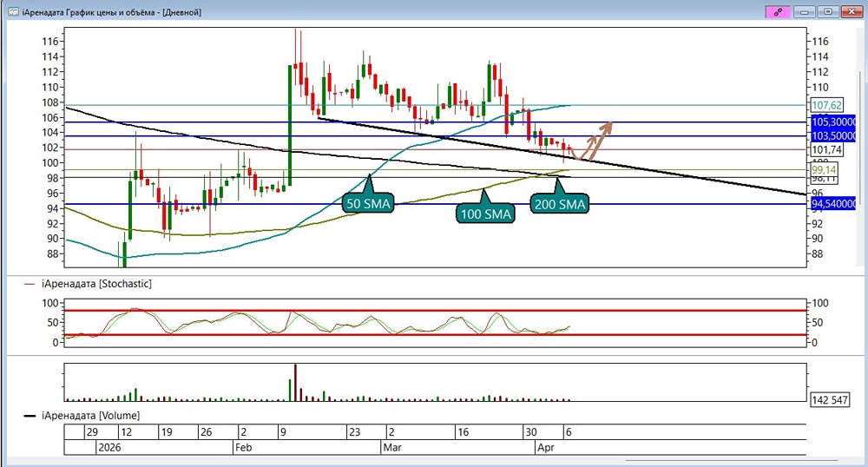868x467 pixels.
Task: Click the 23 date label on time axis
Action: click(354, 432)
